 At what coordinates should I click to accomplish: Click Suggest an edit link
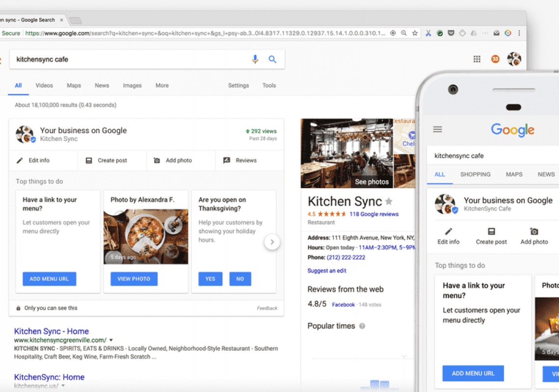327,270
